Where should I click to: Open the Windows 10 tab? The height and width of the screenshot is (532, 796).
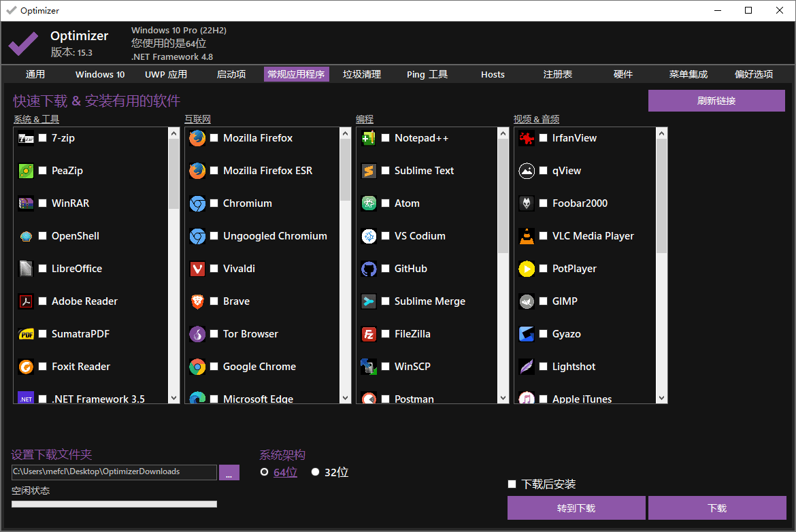point(100,74)
